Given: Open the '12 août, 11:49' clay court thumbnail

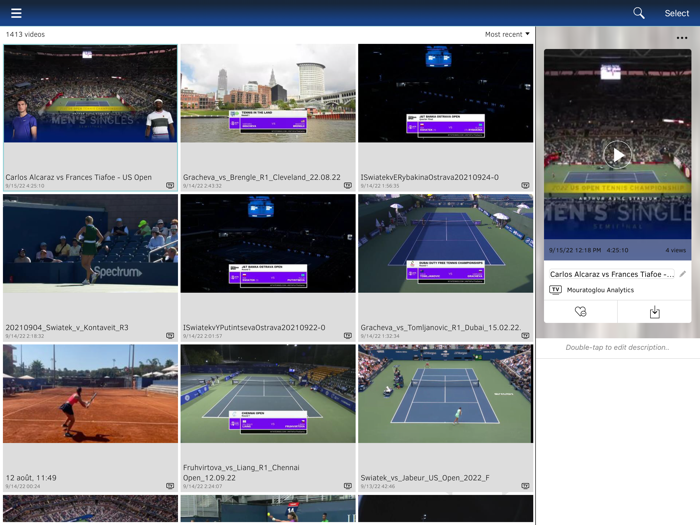Looking at the screenshot, I should [x=91, y=394].
